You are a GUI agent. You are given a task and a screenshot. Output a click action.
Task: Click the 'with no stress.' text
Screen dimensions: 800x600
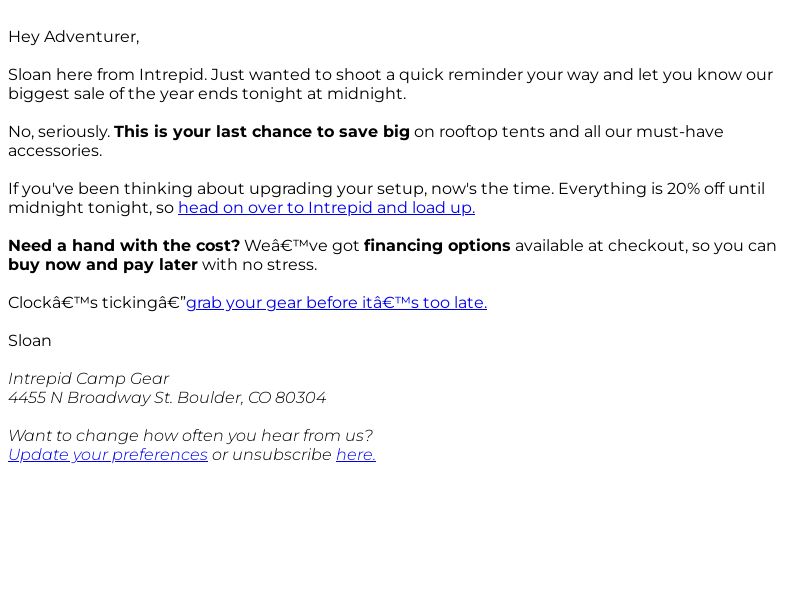click(x=259, y=265)
